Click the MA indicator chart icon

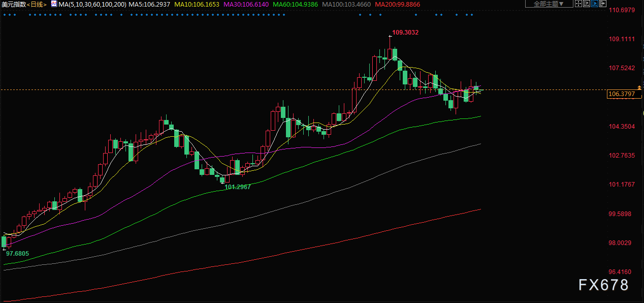[x=54, y=4]
